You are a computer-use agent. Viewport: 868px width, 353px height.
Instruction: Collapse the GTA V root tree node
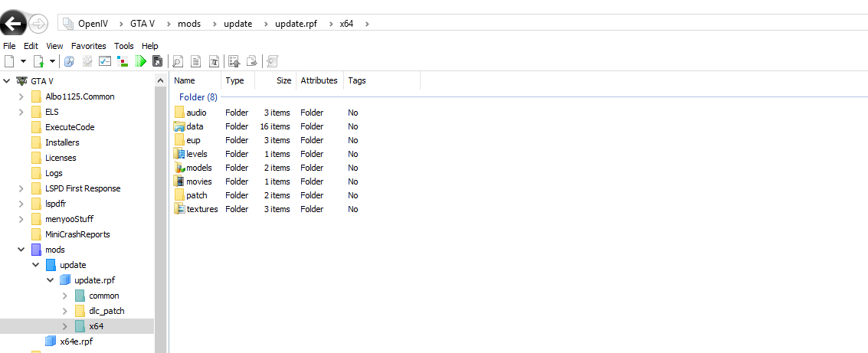[x=7, y=80]
